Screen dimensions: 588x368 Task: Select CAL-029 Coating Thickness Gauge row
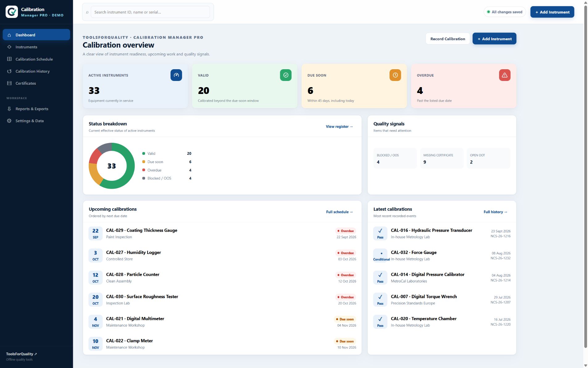coord(222,233)
